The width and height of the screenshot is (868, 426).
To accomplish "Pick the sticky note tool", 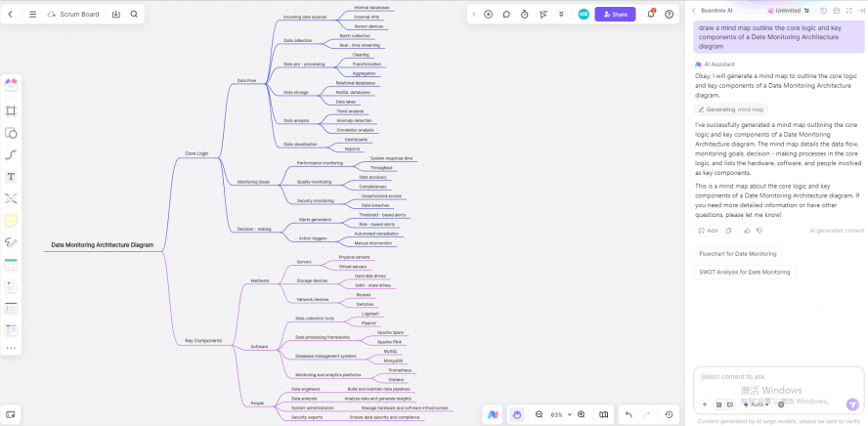I will pyautogui.click(x=11, y=221).
